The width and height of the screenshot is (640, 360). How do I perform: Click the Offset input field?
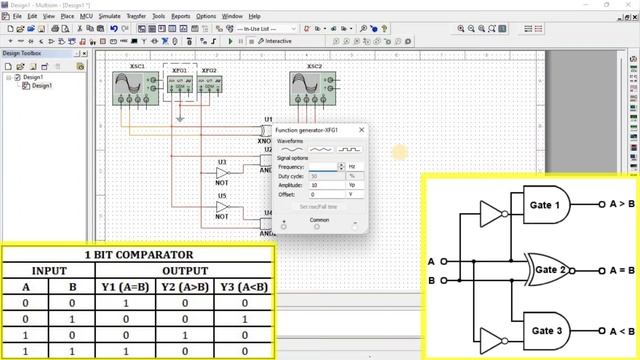327,194
